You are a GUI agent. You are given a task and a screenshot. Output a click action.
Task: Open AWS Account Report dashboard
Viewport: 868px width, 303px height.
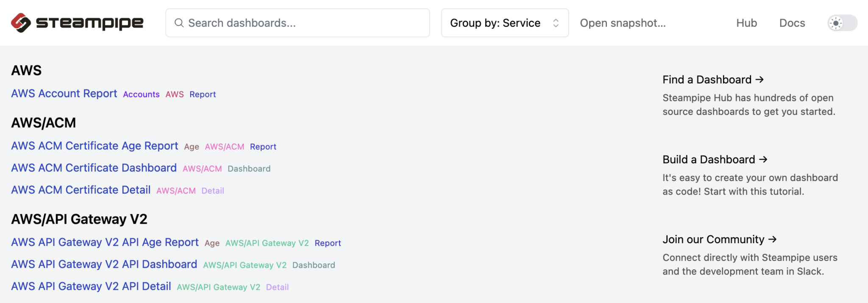coord(64,94)
